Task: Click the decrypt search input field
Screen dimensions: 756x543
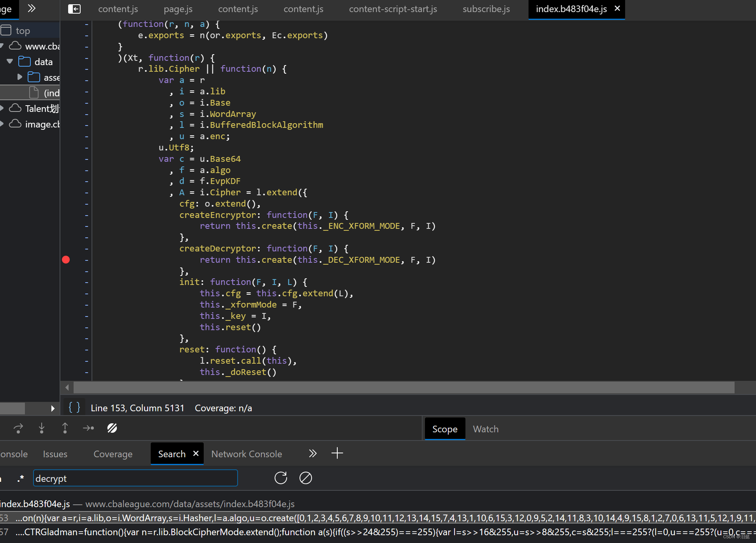Action: pyautogui.click(x=134, y=478)
